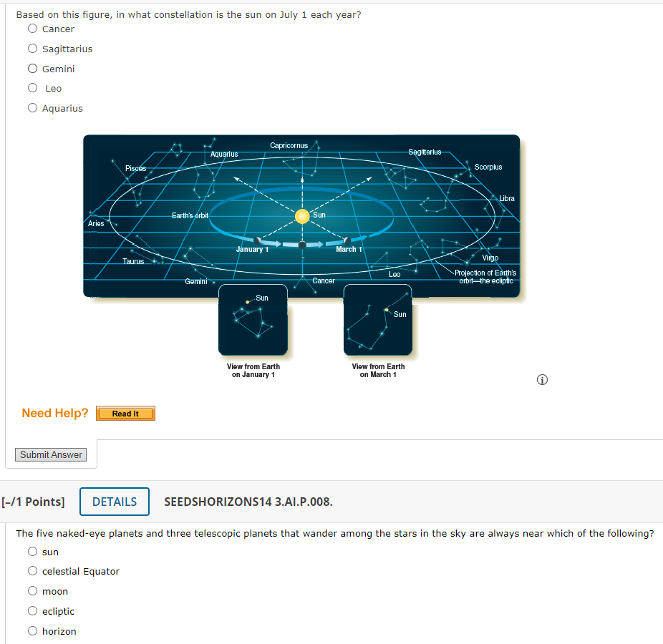Click the July 1 constellation question text
Viewport: 663px width, 644px height.
coord(188,15)
